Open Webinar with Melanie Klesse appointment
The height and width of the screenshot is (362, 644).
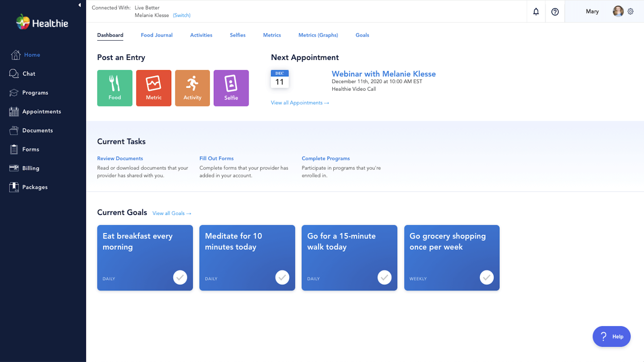tap(383, 74)
